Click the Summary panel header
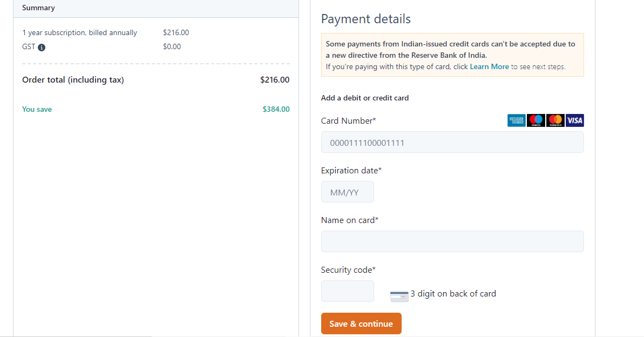The image size is (644, 337). 38,8
